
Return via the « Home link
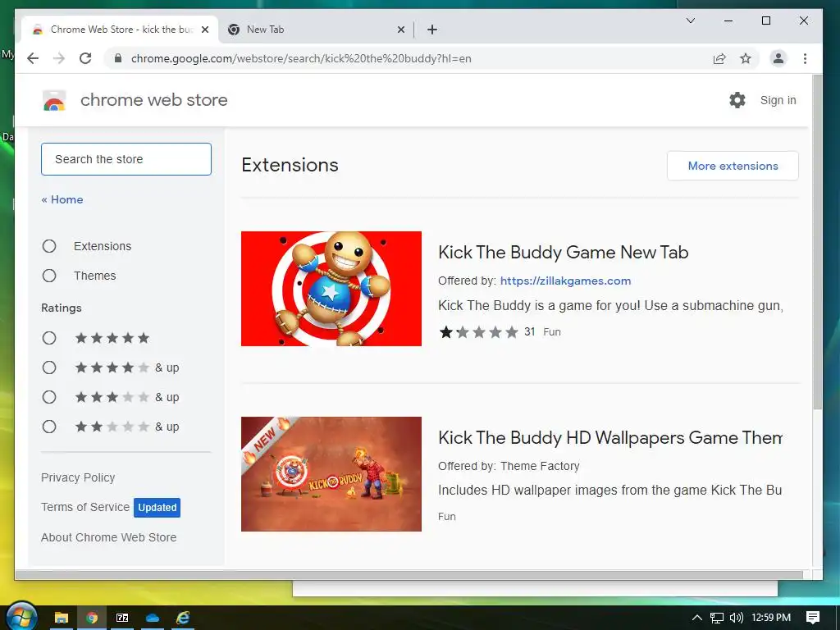point(62,199)
